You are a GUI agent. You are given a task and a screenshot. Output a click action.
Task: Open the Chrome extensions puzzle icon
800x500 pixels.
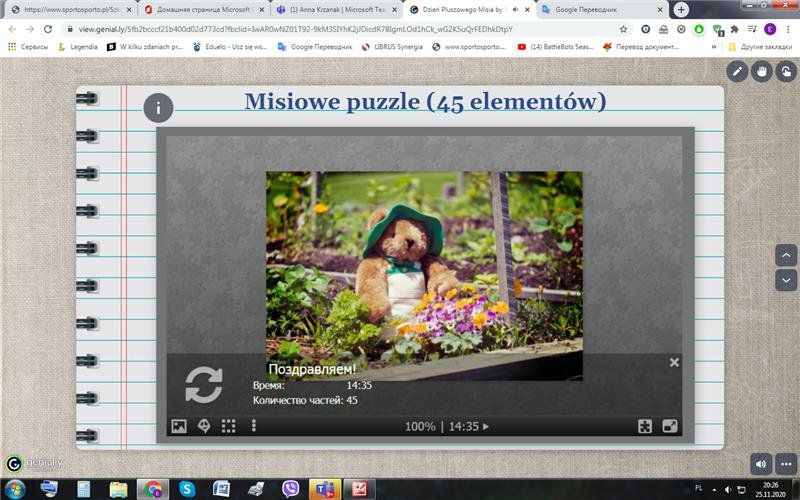click(x=735, y=29)
